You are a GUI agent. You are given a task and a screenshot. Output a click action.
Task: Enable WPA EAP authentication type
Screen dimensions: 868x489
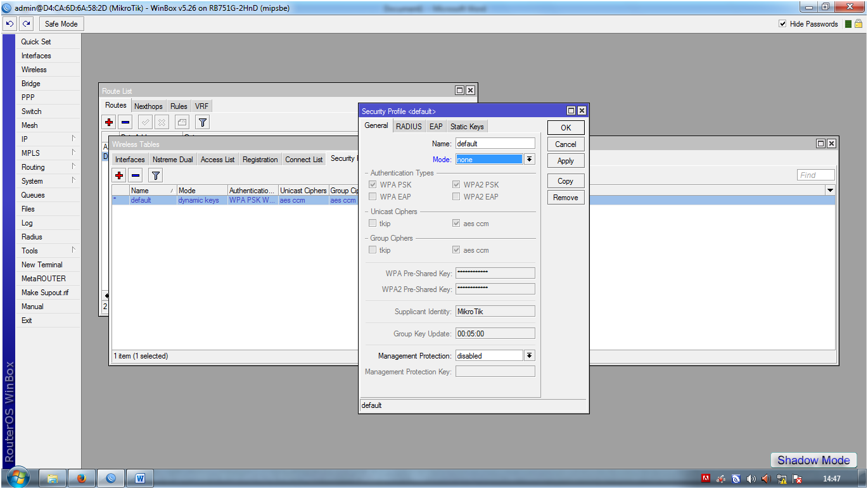373,196
